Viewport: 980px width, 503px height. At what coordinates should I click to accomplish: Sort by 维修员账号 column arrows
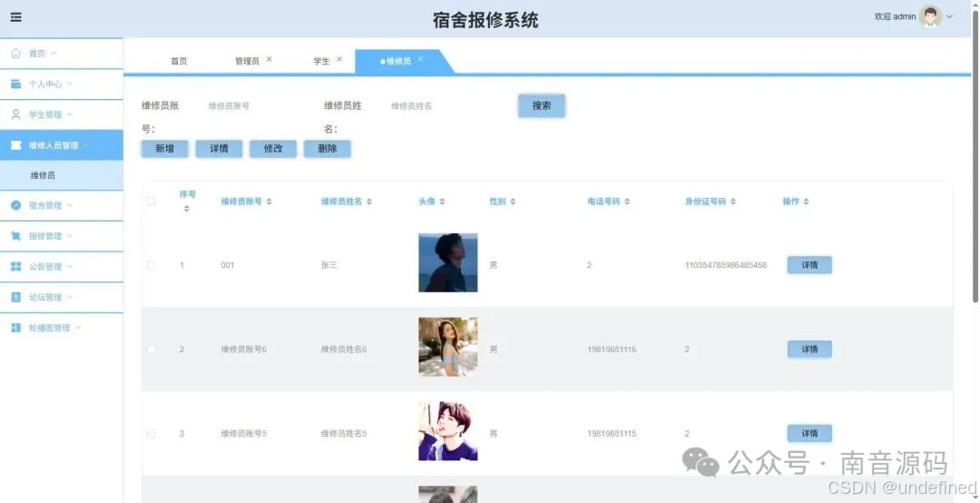[x=269, y=202]
